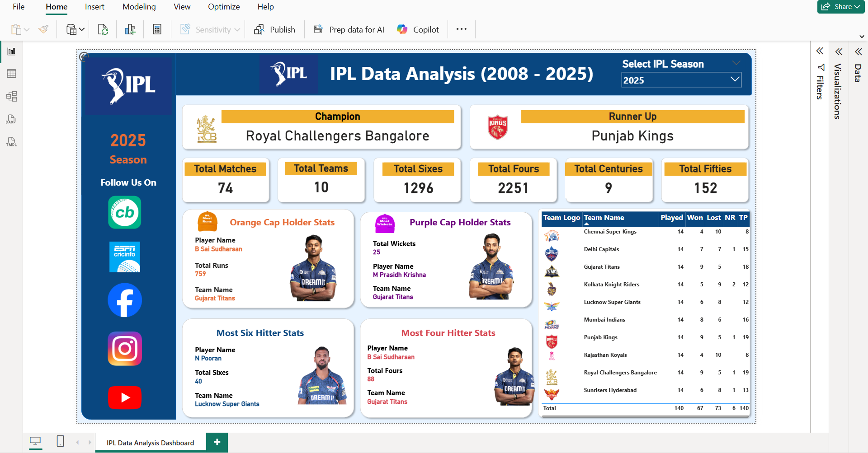Open the Share dropdown arrow
Viewport: 868px width, 453px height.
tap(857, 7)
